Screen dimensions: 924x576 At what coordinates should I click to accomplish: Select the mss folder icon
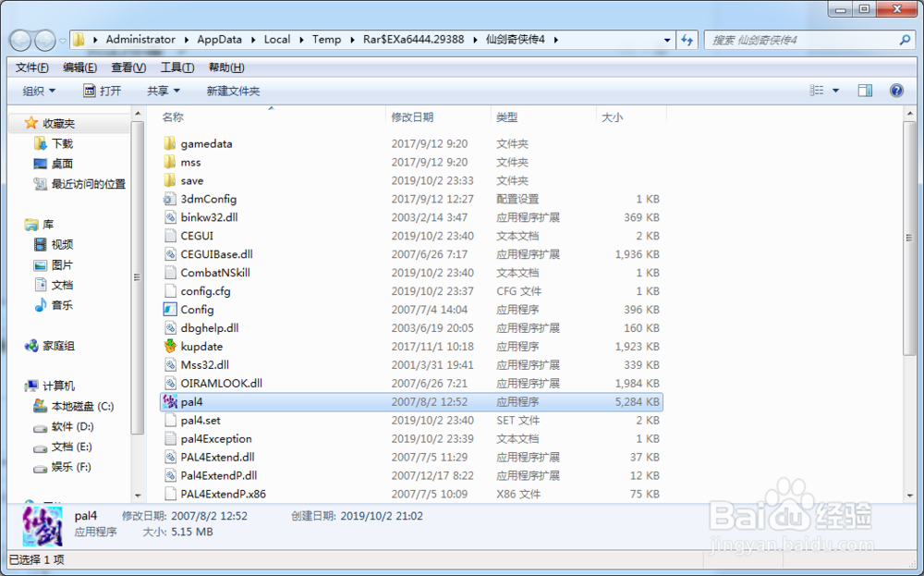pyautogui.click(x=170, y=162)
